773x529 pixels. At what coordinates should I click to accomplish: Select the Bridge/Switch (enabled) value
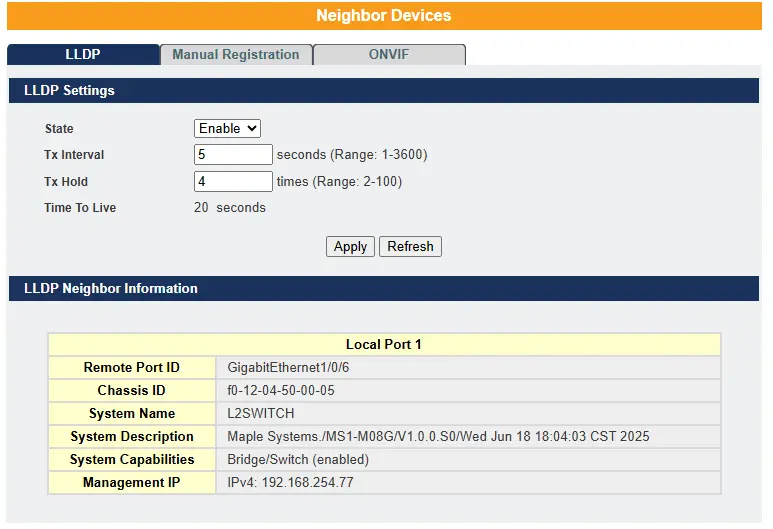[x=298, y=459]
